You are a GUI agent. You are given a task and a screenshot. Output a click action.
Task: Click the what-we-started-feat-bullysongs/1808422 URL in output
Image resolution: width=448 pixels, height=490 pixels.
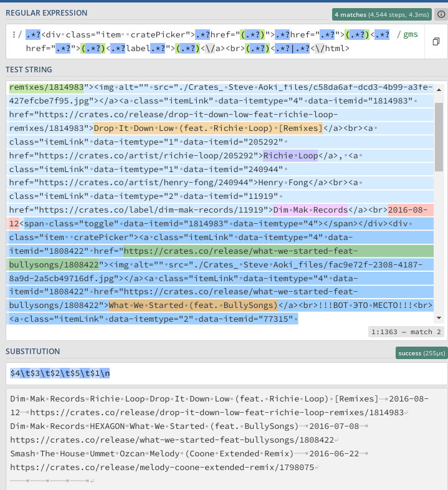(x=172, y=440)
